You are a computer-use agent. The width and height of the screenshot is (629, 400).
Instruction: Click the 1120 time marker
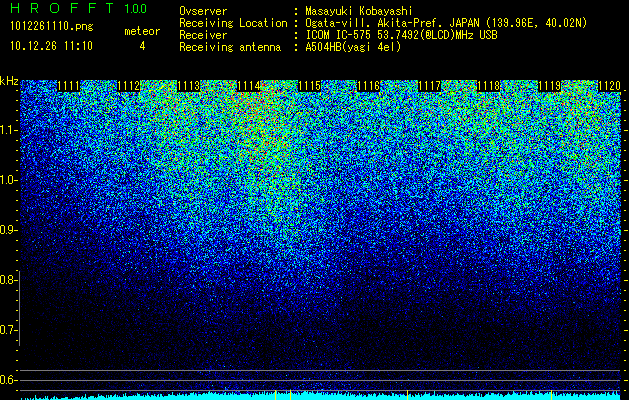tap(609, 86)
